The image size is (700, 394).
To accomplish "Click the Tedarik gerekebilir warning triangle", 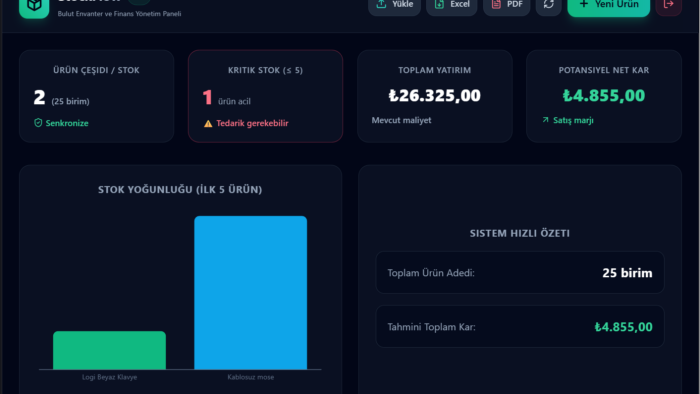I will (208, 124).
